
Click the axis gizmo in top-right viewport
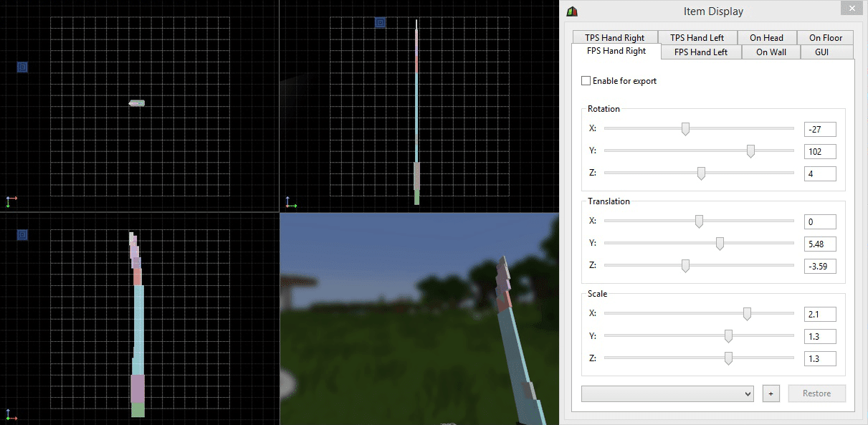(x=290, y=203)
